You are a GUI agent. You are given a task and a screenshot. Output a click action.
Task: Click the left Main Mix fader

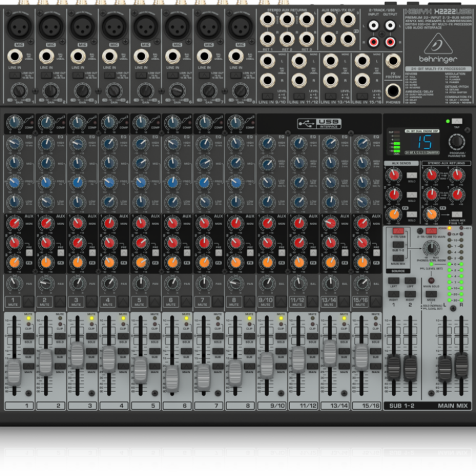tap(444, 368)
